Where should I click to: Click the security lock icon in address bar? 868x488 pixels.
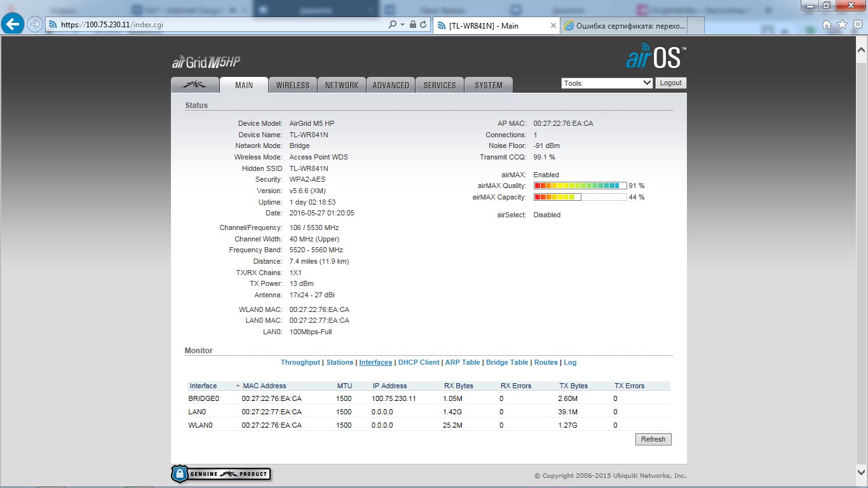pyautogui.click(x=412, y=24)
